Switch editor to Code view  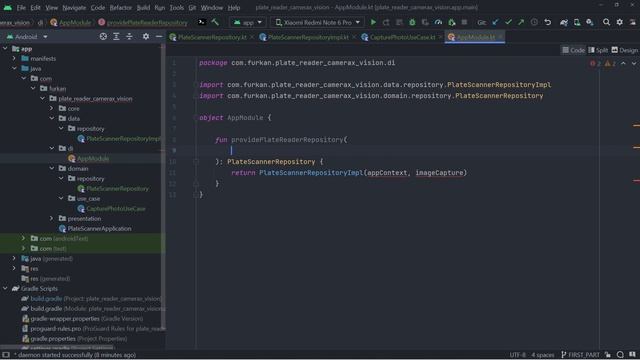(573, 50)
